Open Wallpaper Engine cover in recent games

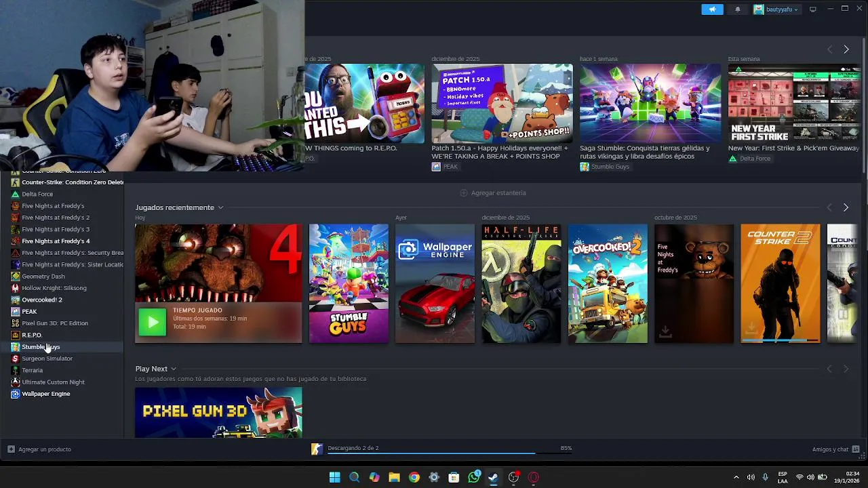435,283
